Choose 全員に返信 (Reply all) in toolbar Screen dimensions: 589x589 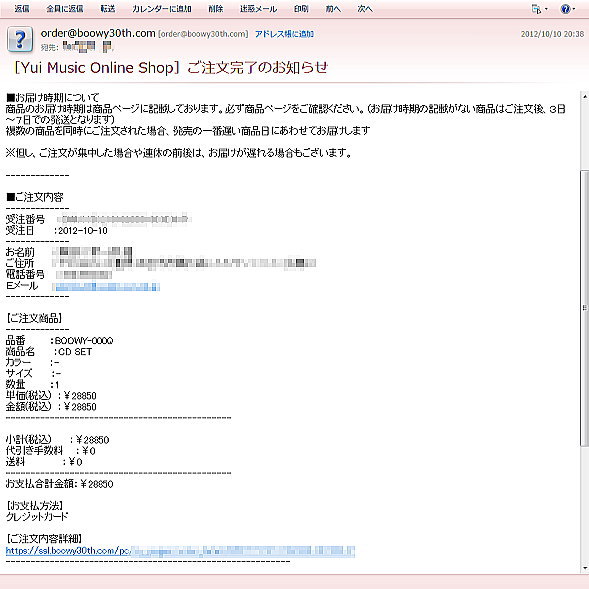tap(65, 9)
